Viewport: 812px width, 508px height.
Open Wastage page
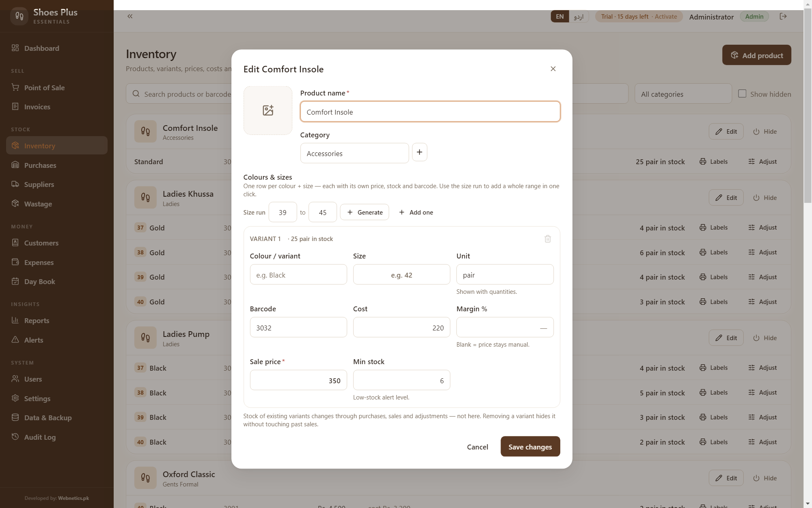57,204
